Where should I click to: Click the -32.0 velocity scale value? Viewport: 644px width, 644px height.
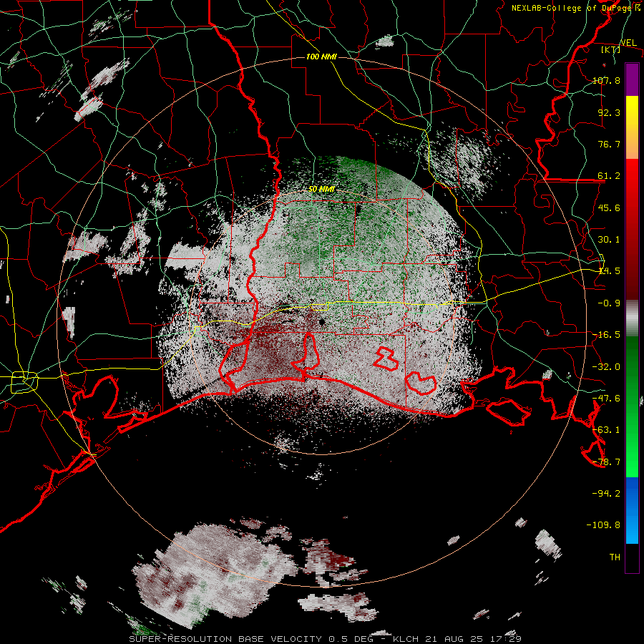pos(606,367)
